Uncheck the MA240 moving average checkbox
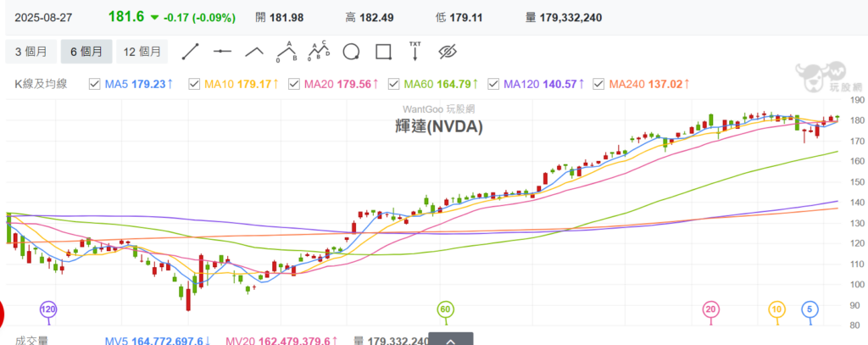Image resolution: width=868 pixels, height=345 pixels. coord(598,84)
